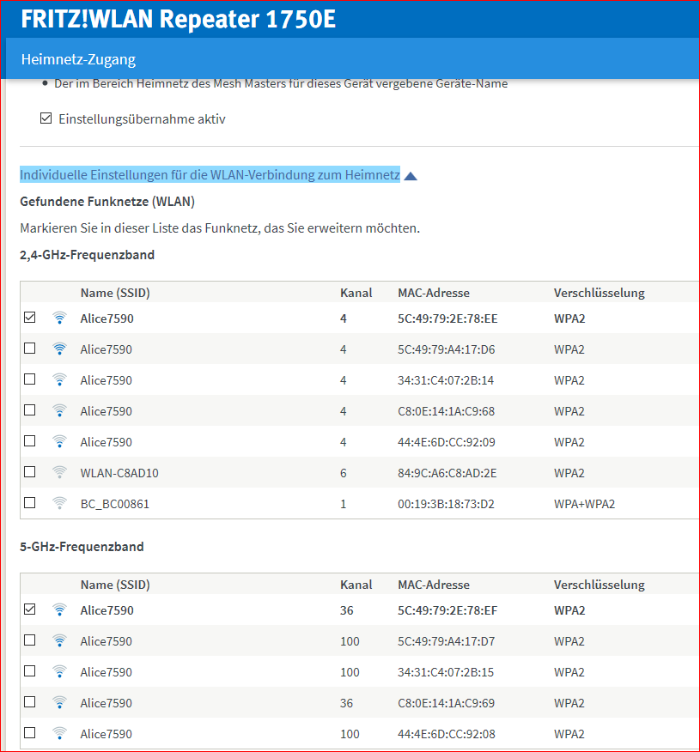Click WiFi signal icon for MAC 5C:49:79:2E:78:EE
Screen dimensions: 700x752
59,318
